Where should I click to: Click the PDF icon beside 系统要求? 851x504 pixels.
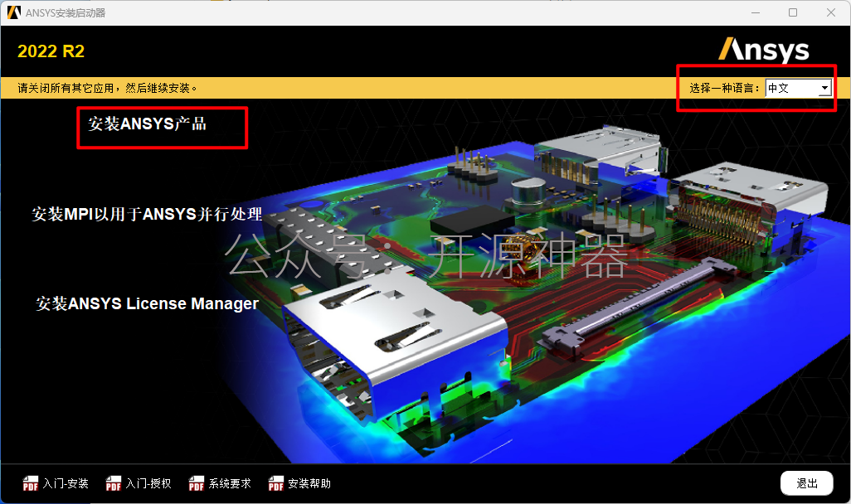(197, 483)
